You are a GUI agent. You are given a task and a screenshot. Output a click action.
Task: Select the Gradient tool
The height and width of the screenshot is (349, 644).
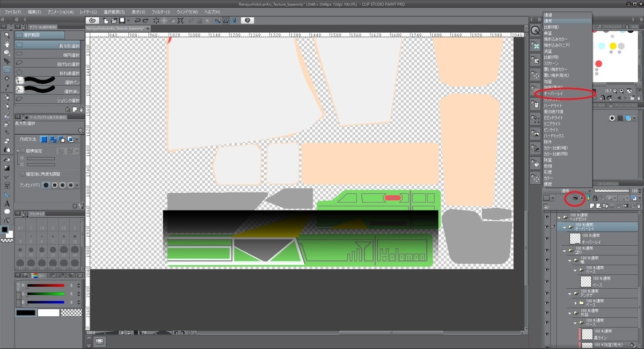click(7, 168)
